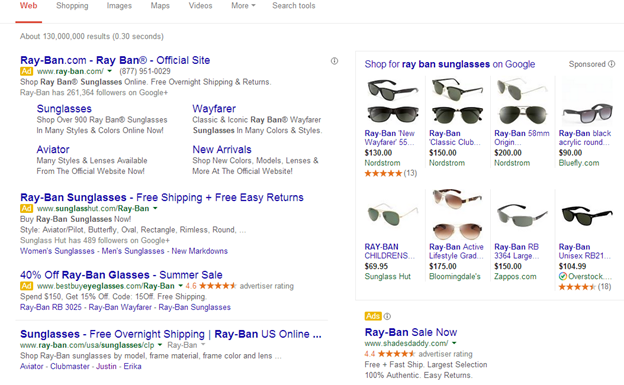
Task: Open the New Arrivals sitelink
Action: point(222,150)
